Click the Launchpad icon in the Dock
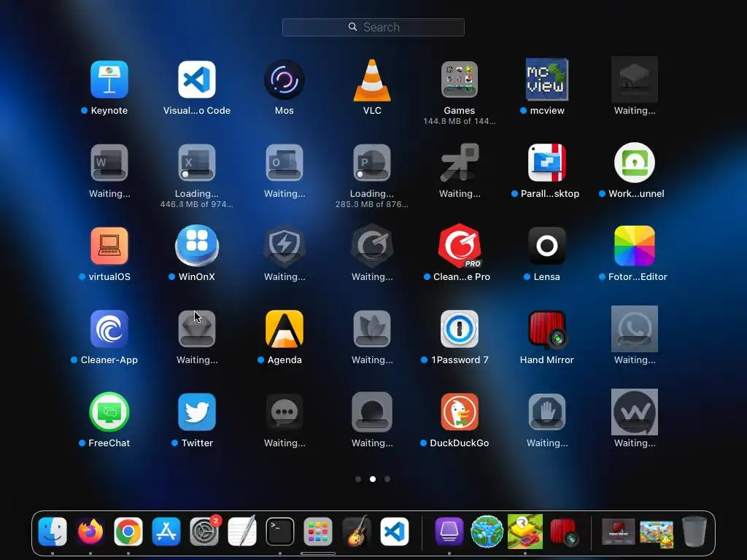The height and width of the screenshot is (560, 747). (x=318, y=532)
